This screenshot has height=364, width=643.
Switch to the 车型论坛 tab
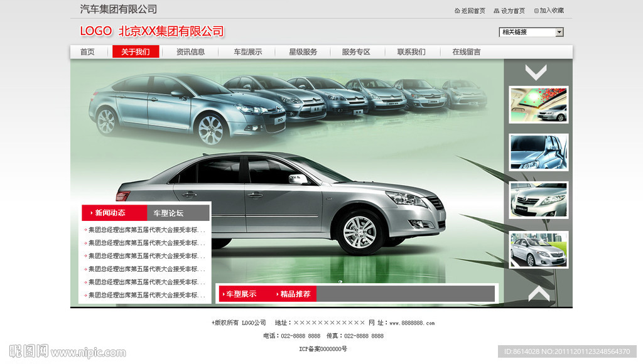[x=170, y=212]
